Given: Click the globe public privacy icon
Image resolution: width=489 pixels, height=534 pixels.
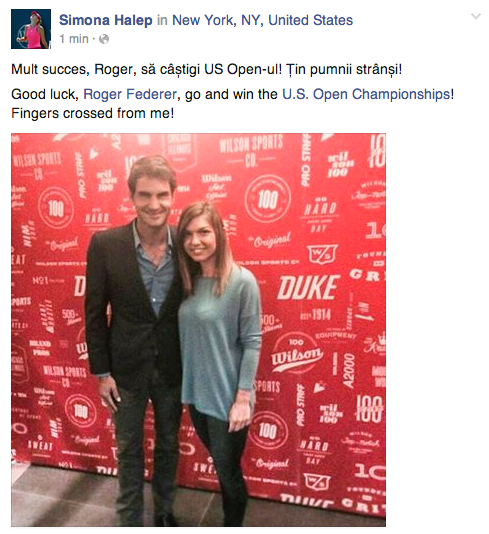Looking at the screenshot, I should click(x=104, y=39).
